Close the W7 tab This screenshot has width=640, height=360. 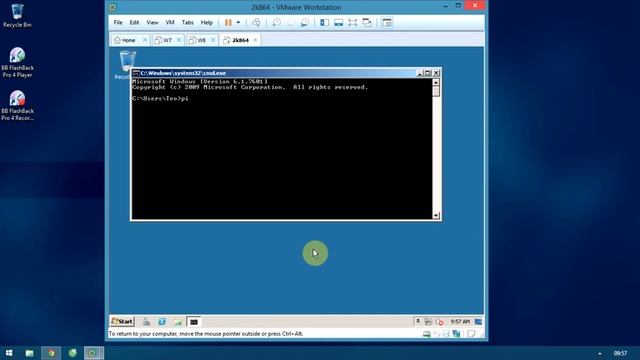178,40
